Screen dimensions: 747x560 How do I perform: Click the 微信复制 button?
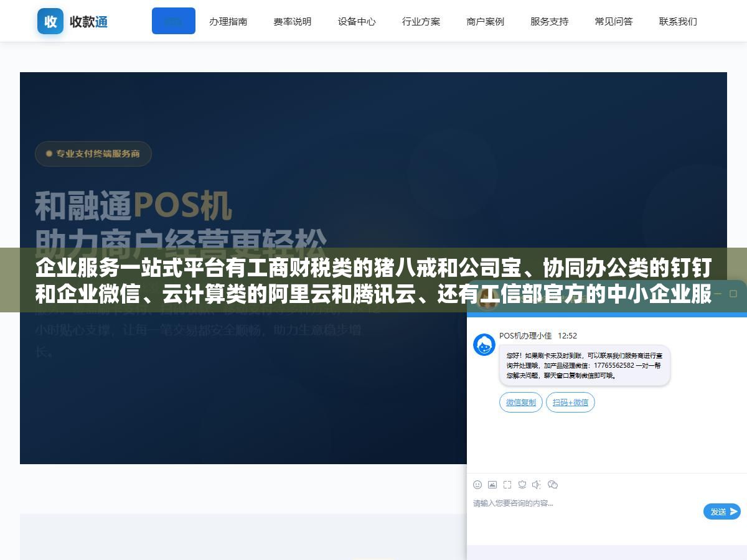point(521,403)
